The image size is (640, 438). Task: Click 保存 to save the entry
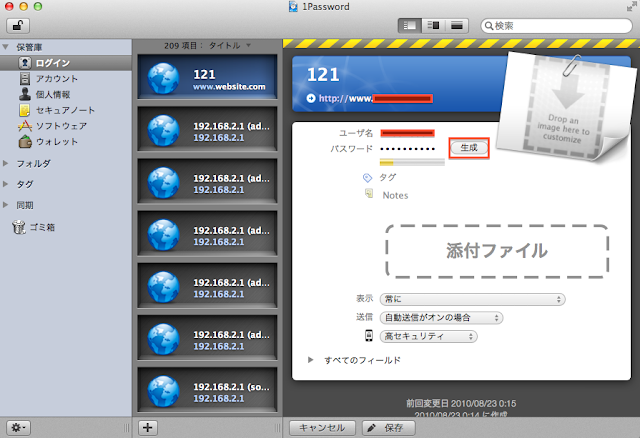tap(389, 428)
